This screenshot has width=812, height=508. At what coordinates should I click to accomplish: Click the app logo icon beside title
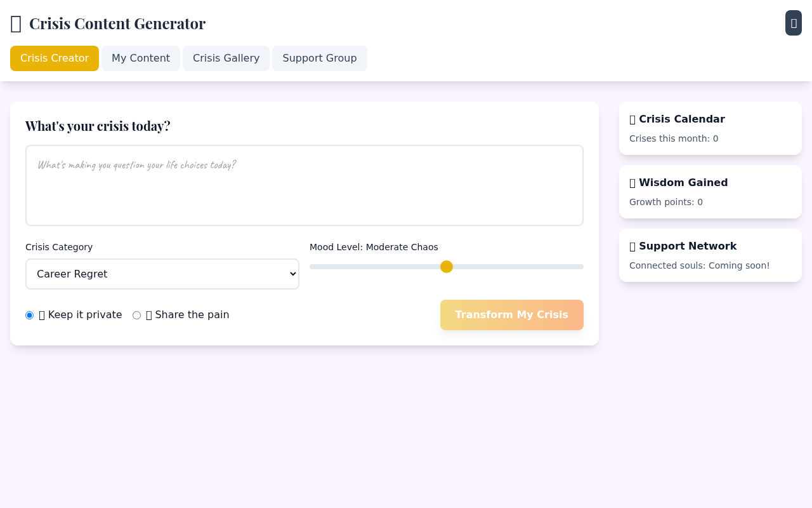coord(16,24)
